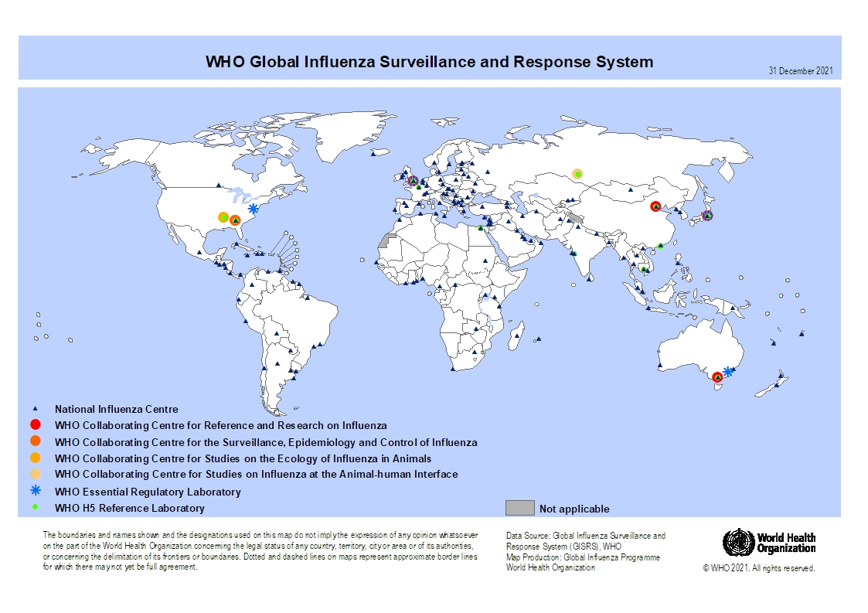Click the green H5 Reference Laboratory legend dot
This screenshot has height=613, width=868.
35,508
